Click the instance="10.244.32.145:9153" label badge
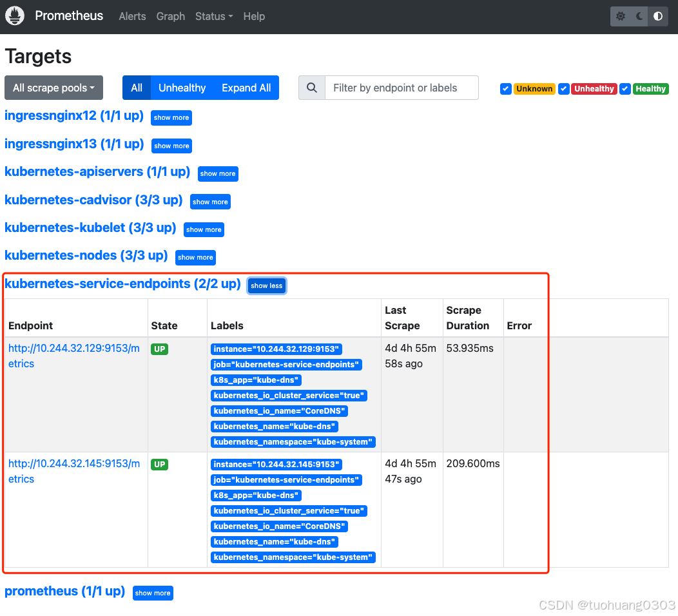This screenshot has width=678, height=616. click(x=276, y=465)
